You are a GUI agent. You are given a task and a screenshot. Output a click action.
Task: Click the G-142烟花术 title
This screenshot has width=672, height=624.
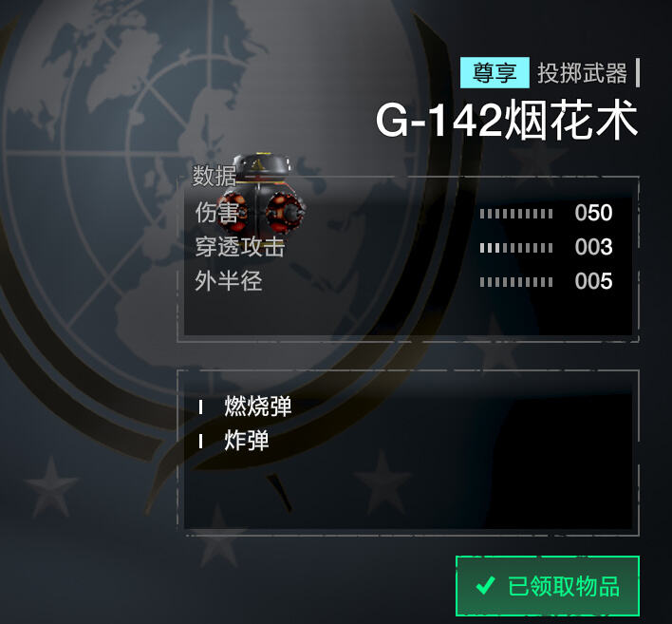coord(507,120)
